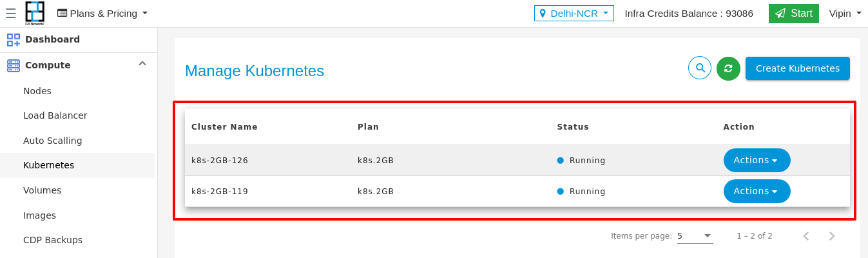Open Actions for k8s-2GB-126
The height and width of the screenshot is (258, 868).
click(x=757, y=160)
